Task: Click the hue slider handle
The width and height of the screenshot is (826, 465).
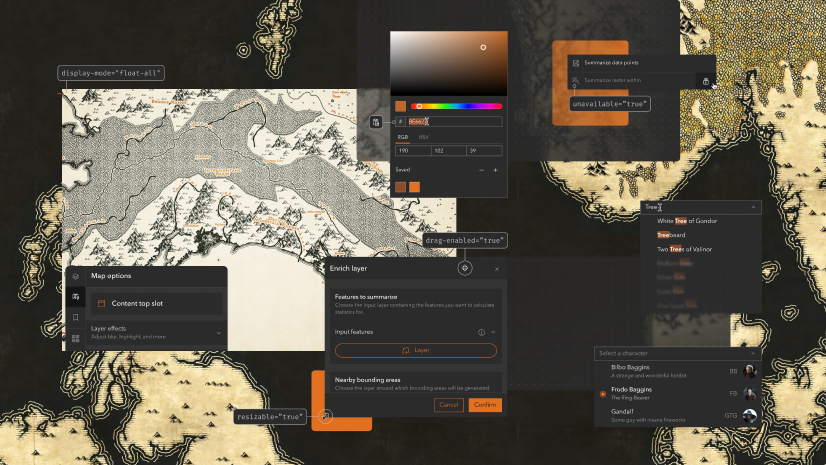Action: click(x=419, y=106)
